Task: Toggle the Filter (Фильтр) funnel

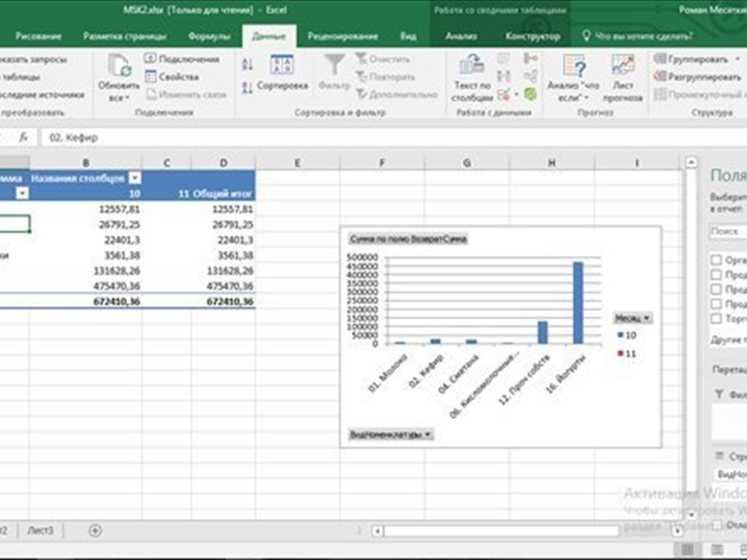Action: [334, 72]
